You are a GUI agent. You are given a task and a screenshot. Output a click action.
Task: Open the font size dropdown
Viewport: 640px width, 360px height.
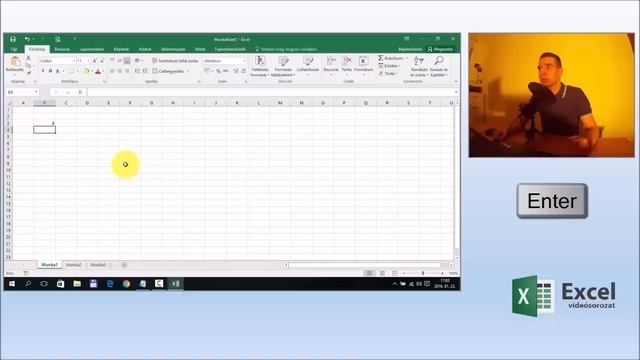click(88, 60)
